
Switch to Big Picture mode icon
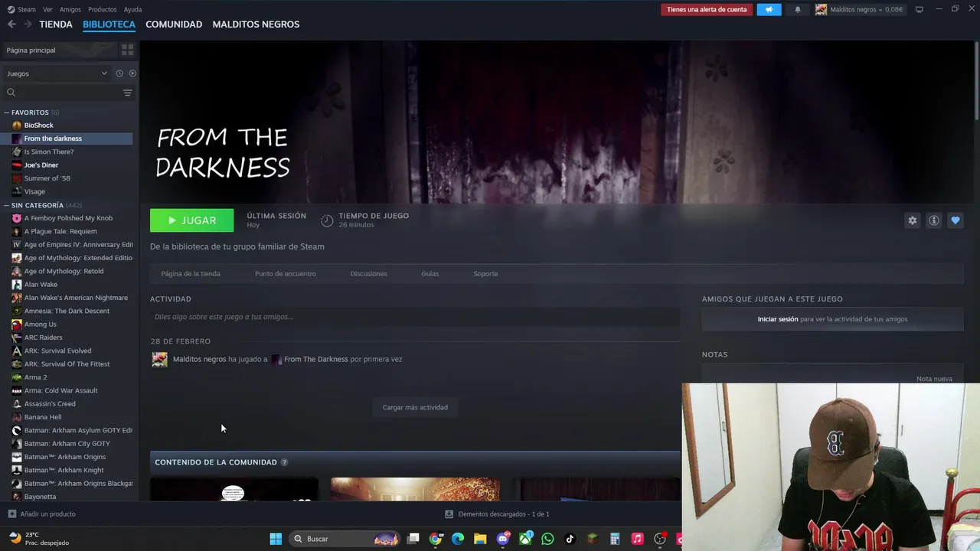(x=920, y=9)
